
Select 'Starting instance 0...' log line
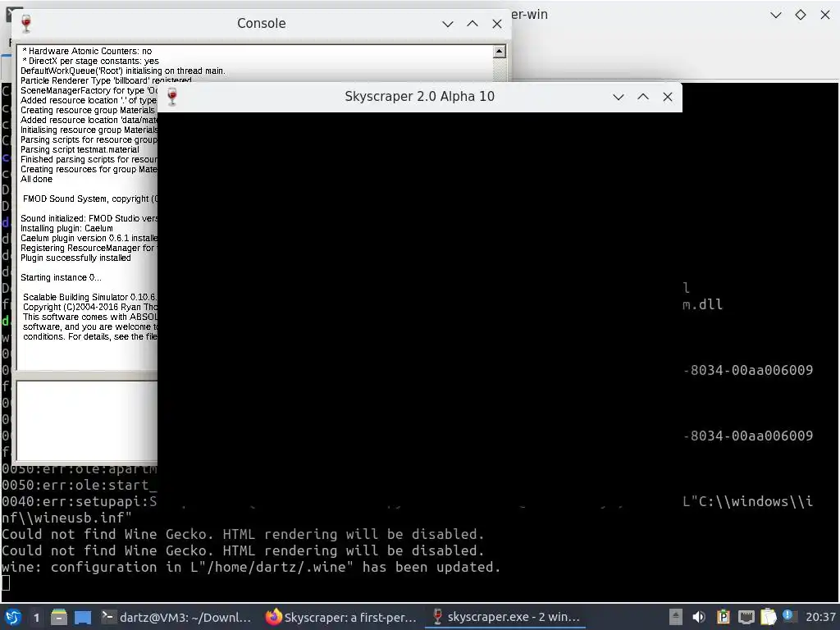pos(61,277)
